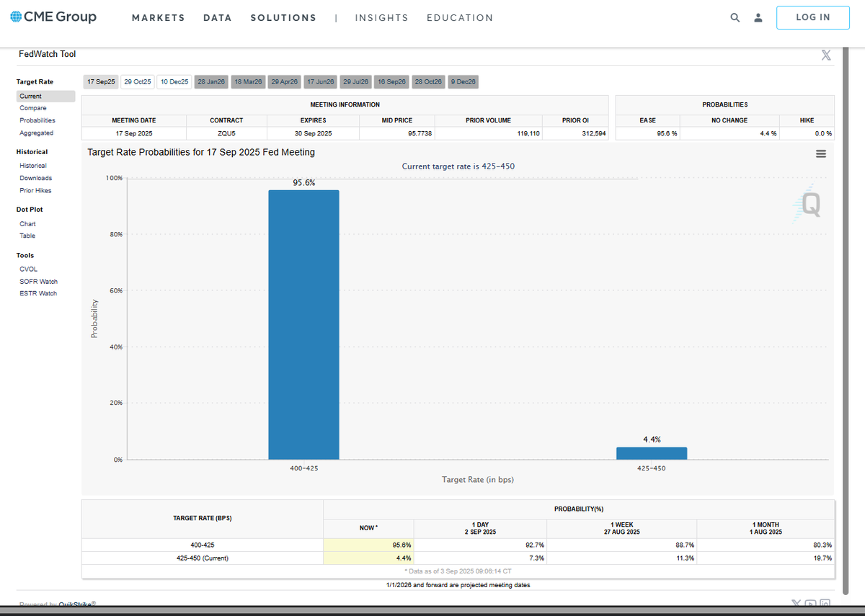Image resolution: width=865 pixels, height=616 pixels.
Task: Select the 29 Oct25 meeting tab
Action: click(x=138, y=82)
